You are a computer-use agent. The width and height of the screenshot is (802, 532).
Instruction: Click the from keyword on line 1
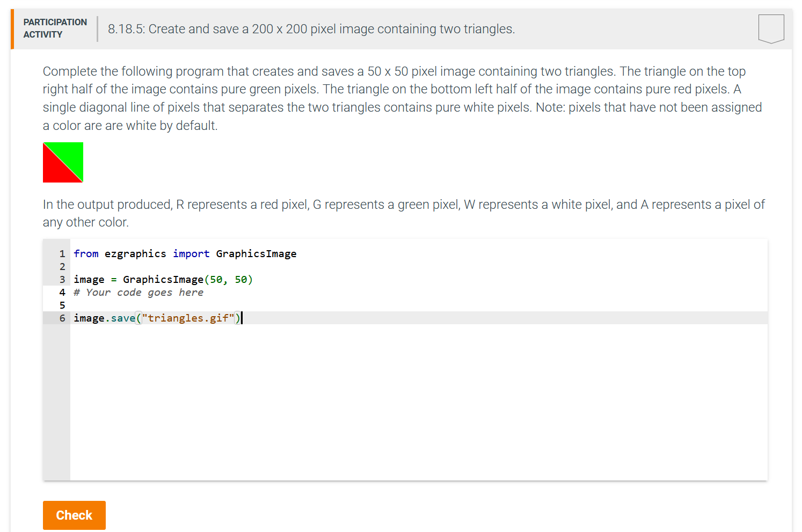[x=86, y=253]
